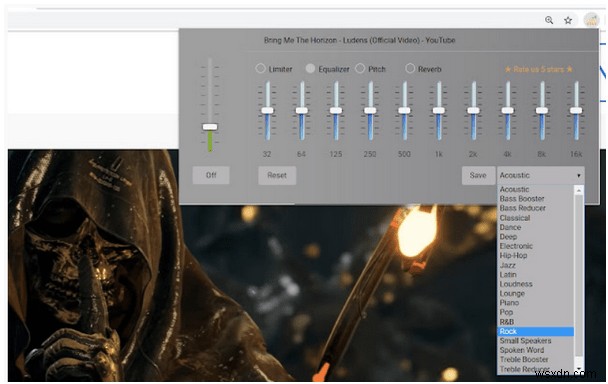The height and width of the screenshot is (384, 608).
Task: Click the 250 Hz band slider handle
Action: tap(370, 111)
